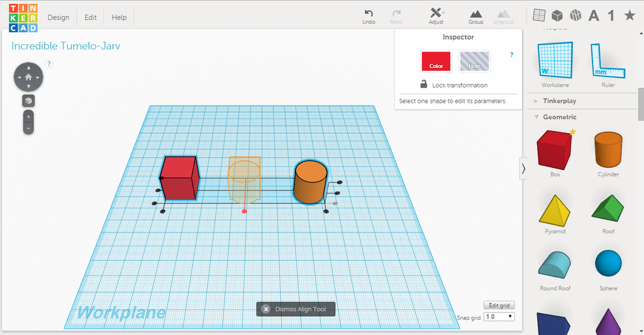644x335 pixels.
Task: Click the Tinkercad logo
Action: click(23, 18)
